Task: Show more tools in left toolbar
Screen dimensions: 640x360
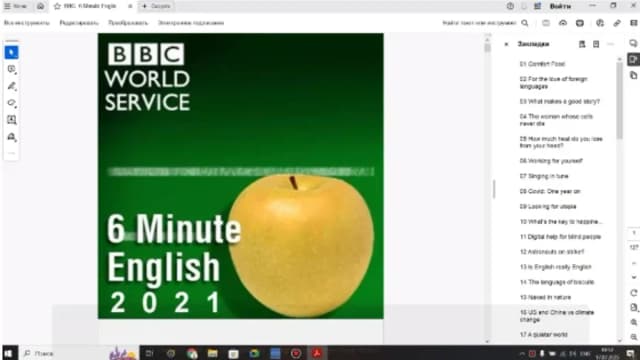Action: click(x=11, y=153)
